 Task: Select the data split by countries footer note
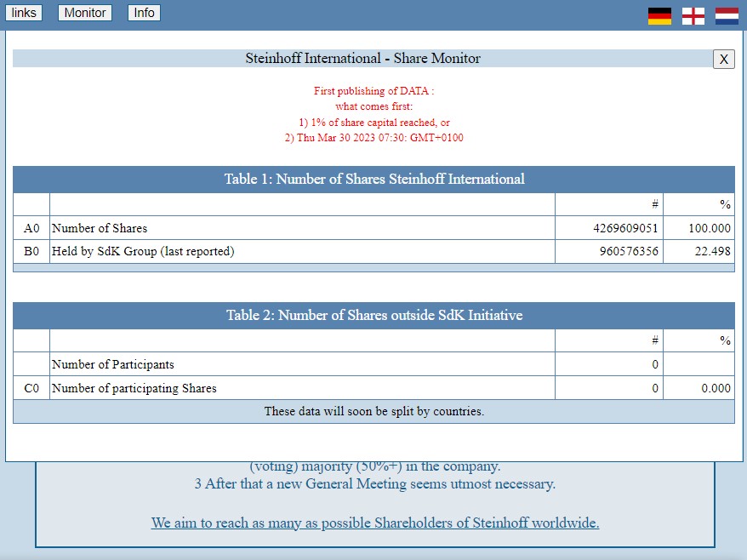[x=373, y=411]
